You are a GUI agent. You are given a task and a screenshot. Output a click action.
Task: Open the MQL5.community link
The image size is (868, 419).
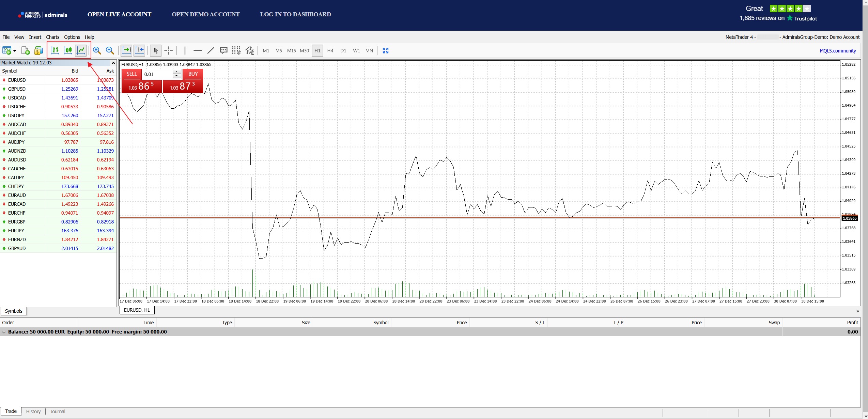click(837, 51)
